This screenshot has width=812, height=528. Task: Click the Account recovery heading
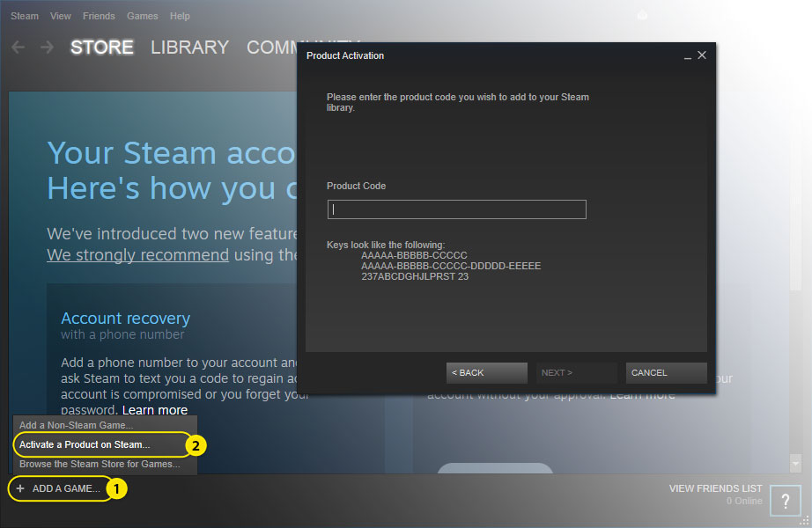pos(125,318)
